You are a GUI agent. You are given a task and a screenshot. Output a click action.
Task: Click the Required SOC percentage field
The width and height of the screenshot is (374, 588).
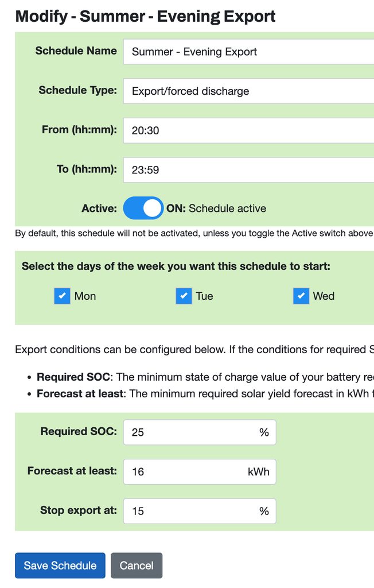(199, 432)
